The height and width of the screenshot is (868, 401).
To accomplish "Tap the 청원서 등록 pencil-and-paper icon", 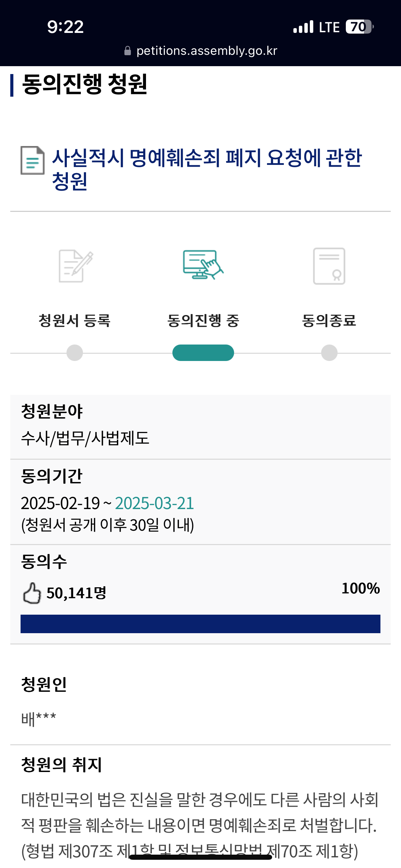I will [76, 266].
